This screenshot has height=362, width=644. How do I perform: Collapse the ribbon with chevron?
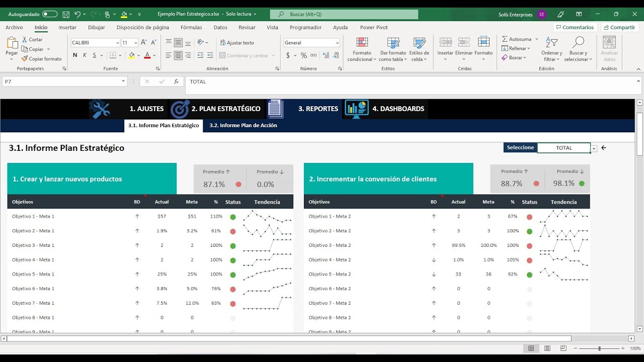(x=638, y=68)
